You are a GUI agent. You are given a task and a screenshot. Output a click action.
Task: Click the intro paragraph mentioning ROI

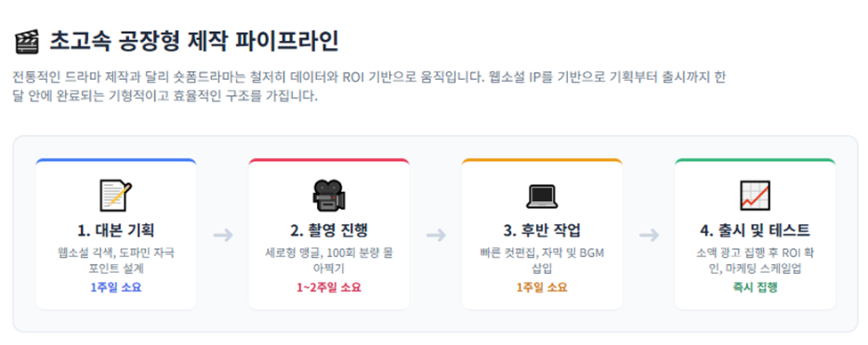369,87
